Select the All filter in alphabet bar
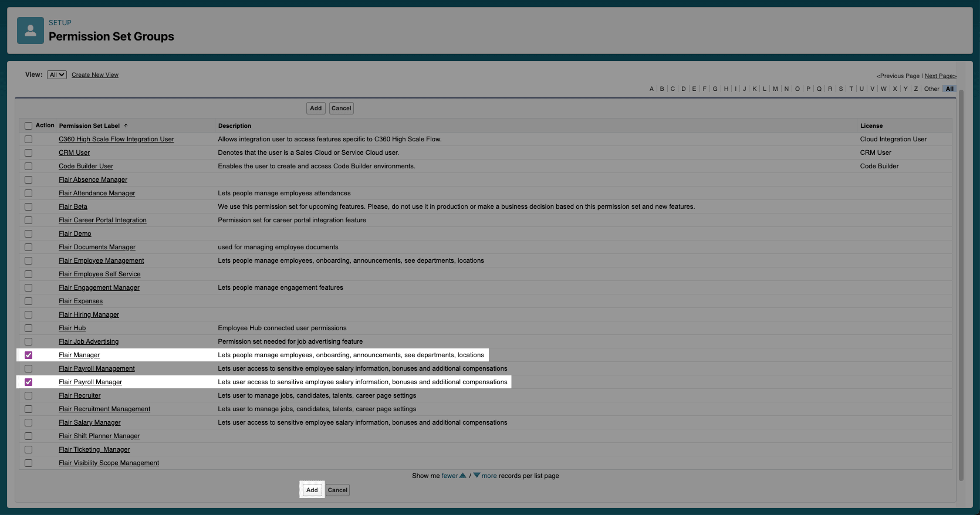The width and height of the screenshot is (980, 515). pos(949,89)
